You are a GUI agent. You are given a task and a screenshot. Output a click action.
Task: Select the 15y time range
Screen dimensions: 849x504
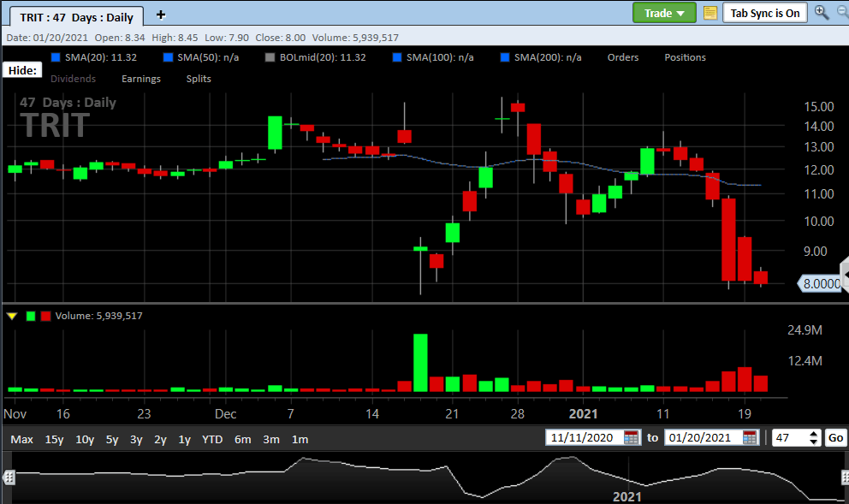[x=54, y=439]
